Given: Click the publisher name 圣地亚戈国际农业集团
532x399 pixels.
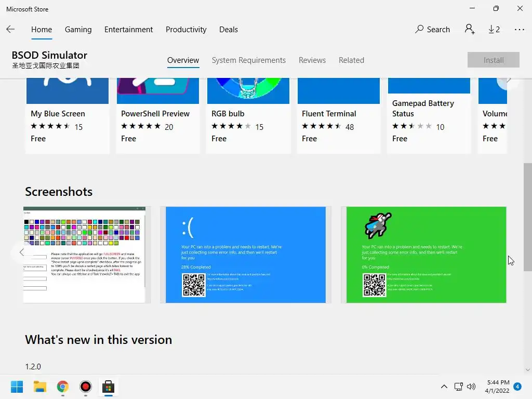Looking at the screenshot, I should coord(46,65).
